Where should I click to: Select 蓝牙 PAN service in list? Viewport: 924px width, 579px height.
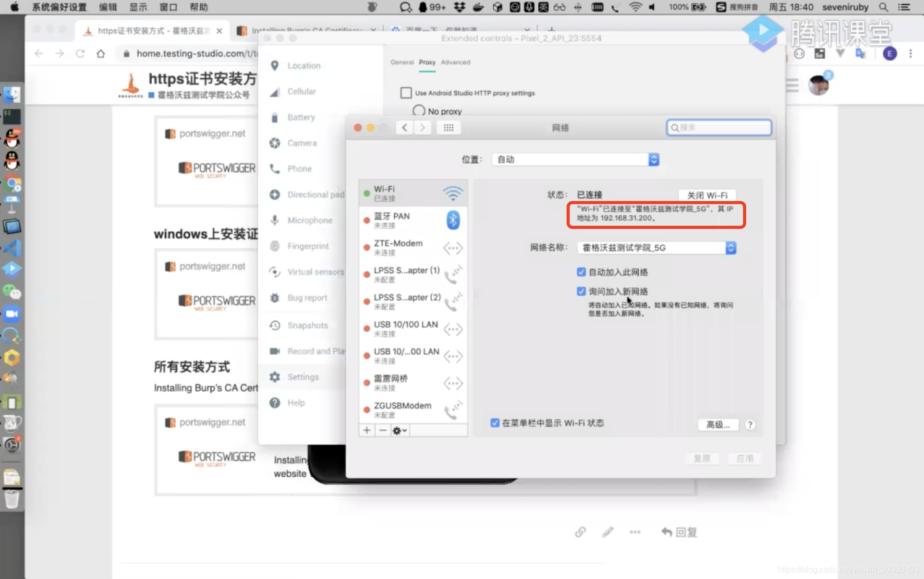point(413,220)
